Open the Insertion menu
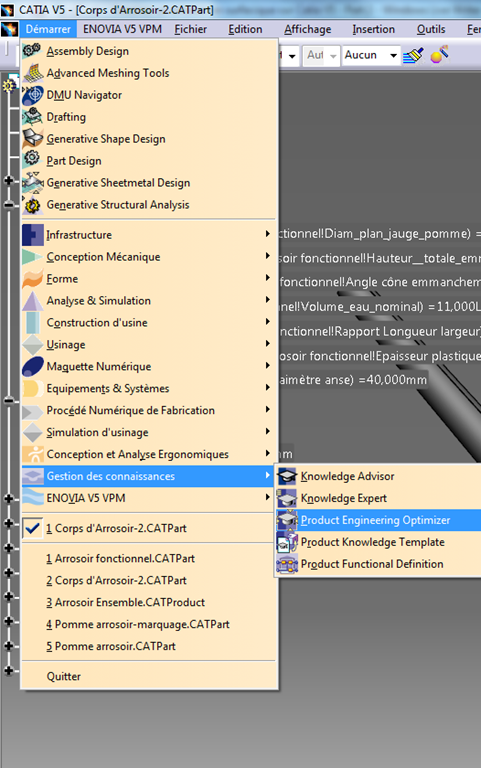 pos(373,29)
